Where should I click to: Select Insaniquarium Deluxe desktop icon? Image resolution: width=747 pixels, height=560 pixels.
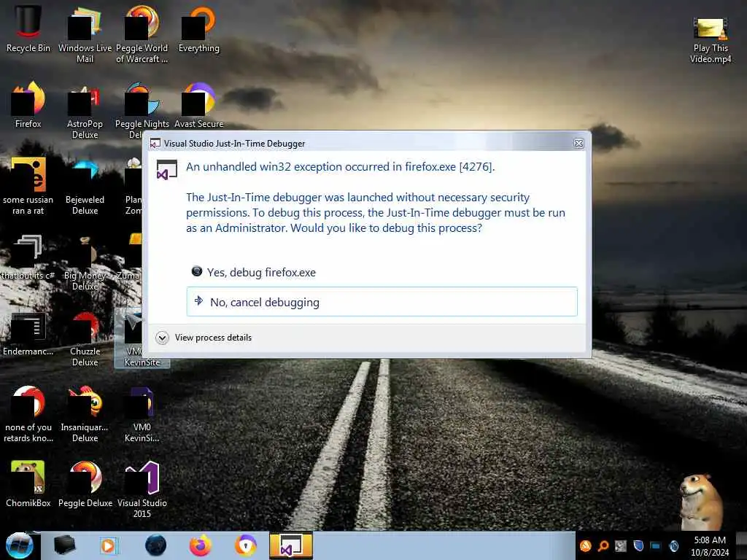[85, 414]
